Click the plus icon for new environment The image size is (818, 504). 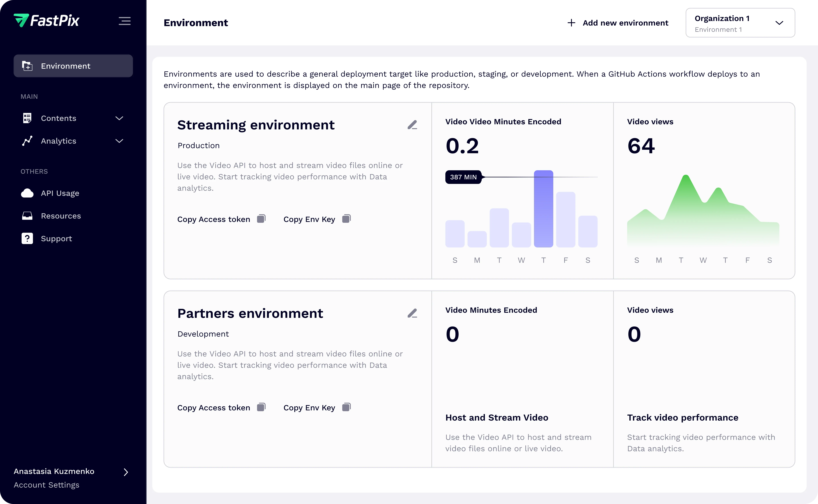tap(571, 23)
